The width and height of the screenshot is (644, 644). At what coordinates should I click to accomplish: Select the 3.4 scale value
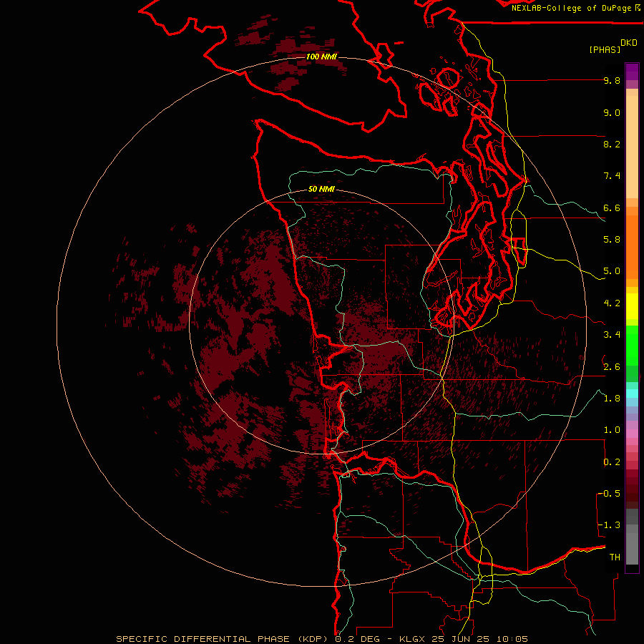click(612, 335)
